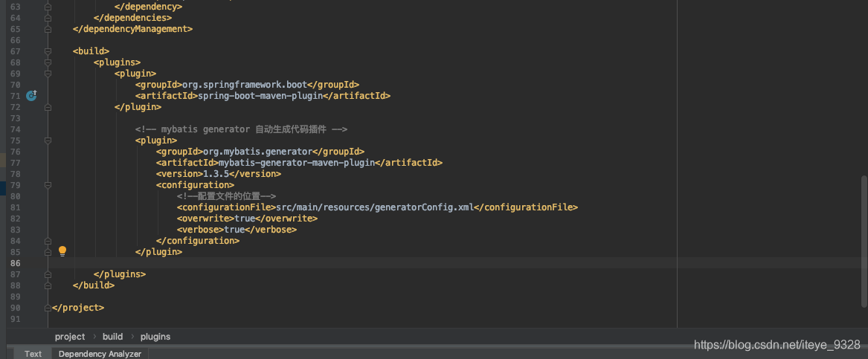Click fold end marker at </build> line 88
The height and width of the screenshot is (359, 868).
48,285
